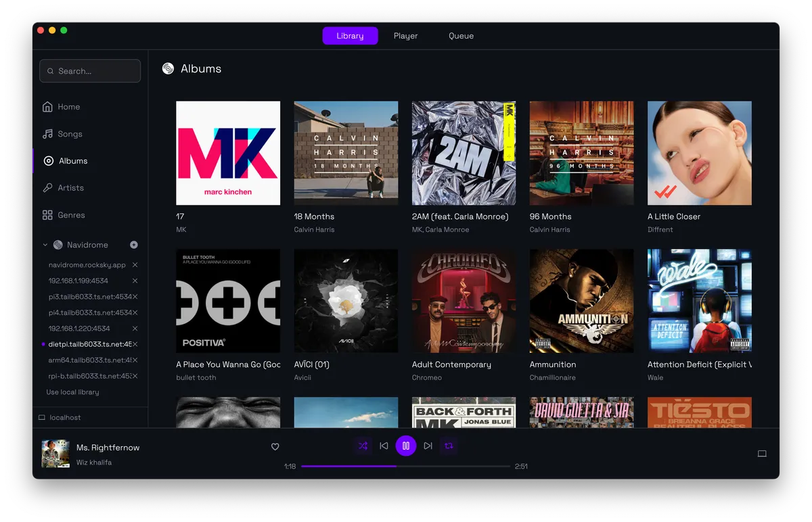The width and height of the screenshot is (812, 522).
Task: Connect to navidrome.rocksky.app server
Action: 87,265
